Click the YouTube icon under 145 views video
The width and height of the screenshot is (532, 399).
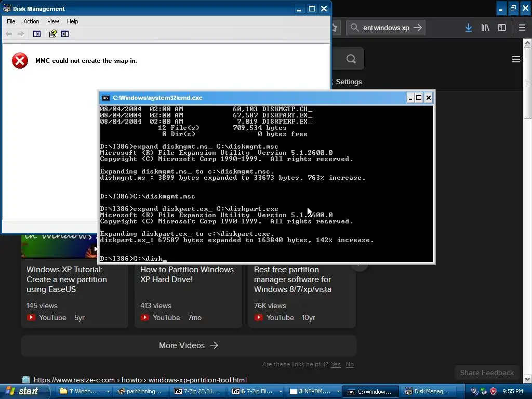[x=31, y=317]
